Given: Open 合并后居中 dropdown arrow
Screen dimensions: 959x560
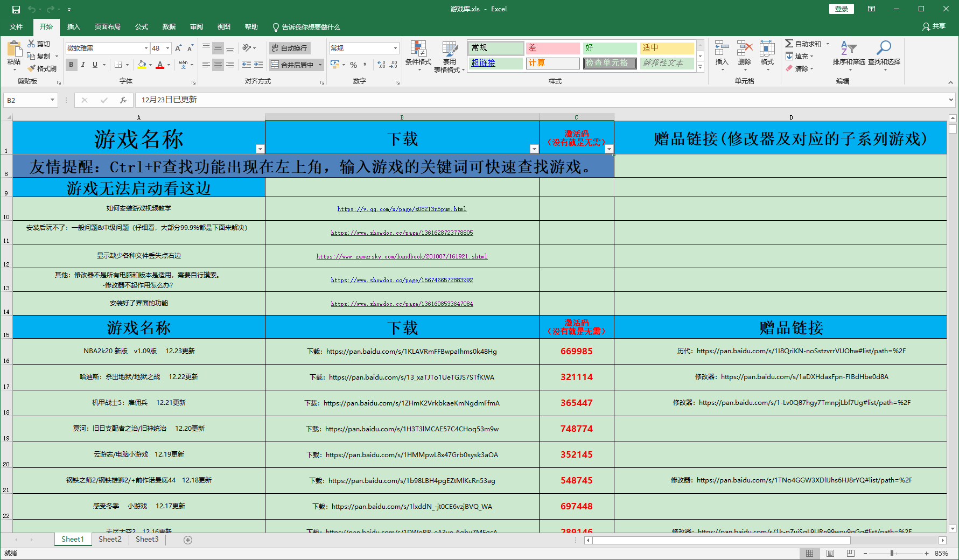Looking at the screenshot, I should point(320,65).
